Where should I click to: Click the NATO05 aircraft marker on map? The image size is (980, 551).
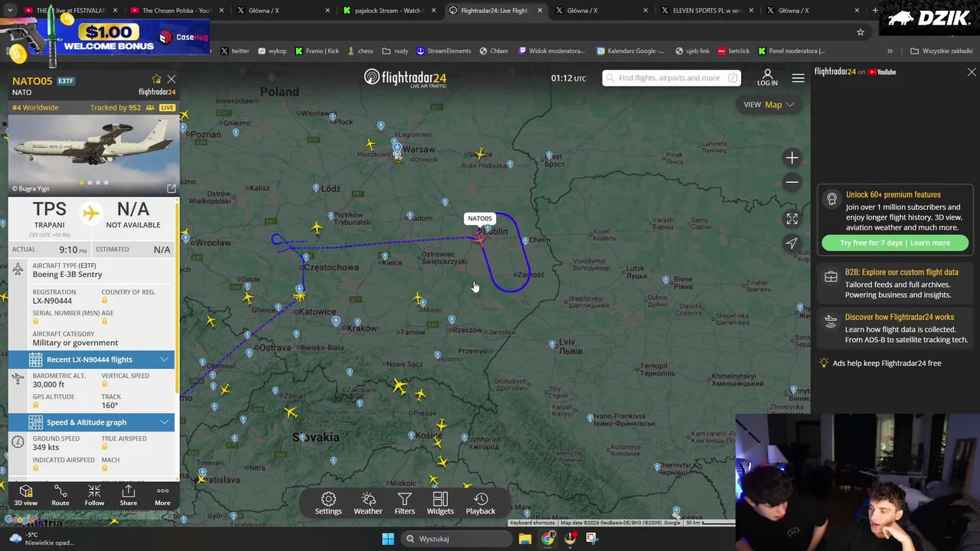point(479,239)
